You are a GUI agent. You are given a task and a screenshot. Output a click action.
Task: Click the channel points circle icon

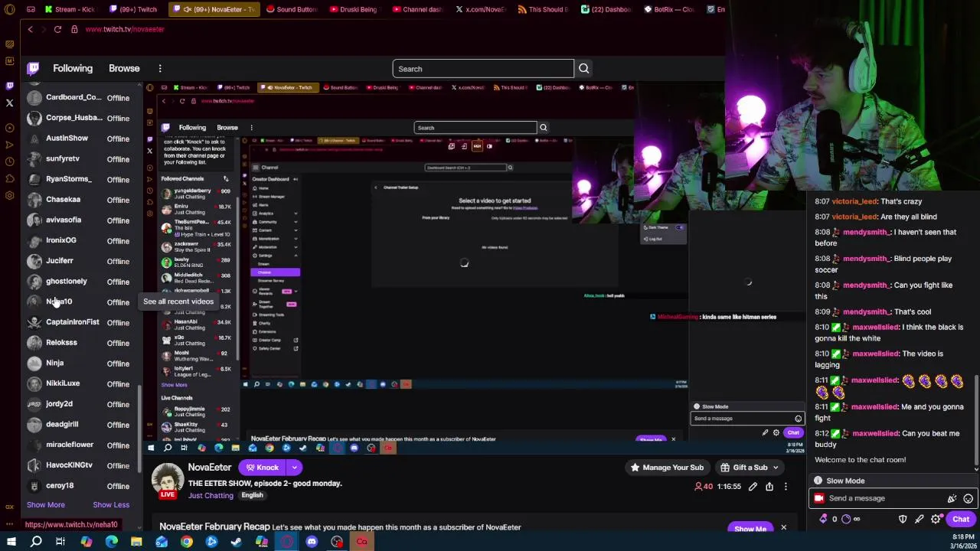846,519
